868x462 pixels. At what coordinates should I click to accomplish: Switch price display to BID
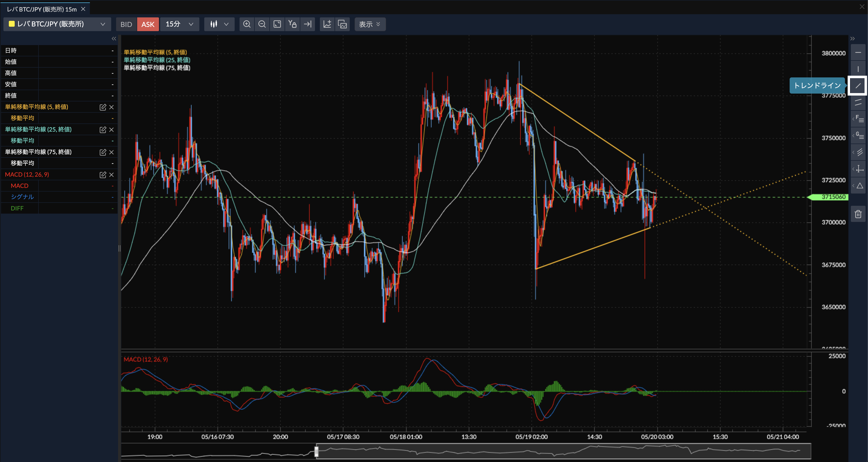pyautogui.click(x=126, y=24)
